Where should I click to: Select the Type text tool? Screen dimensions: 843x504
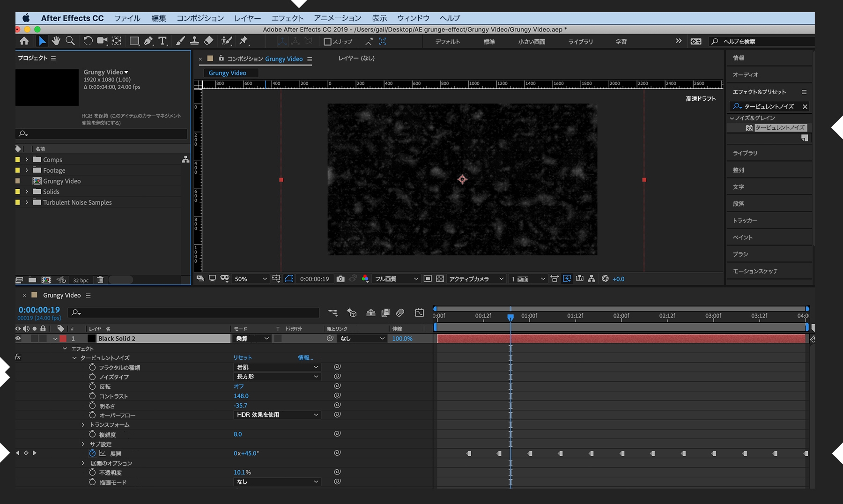[162, 41]
